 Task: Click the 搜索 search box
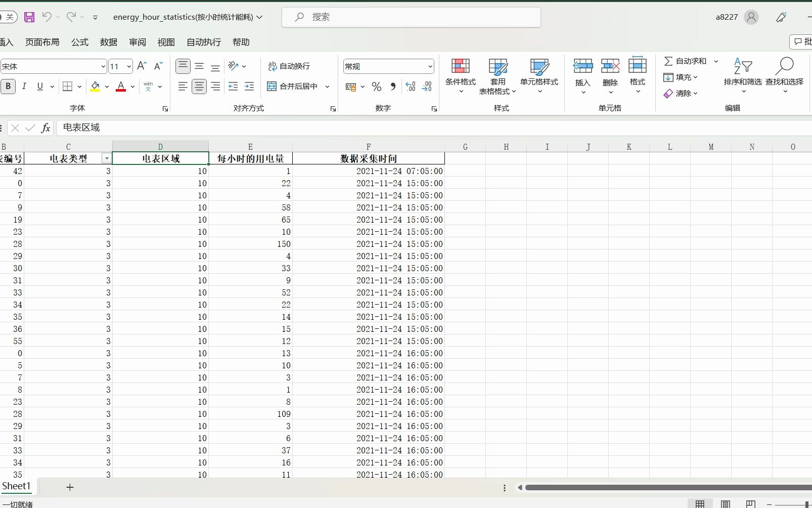point(411,17)
